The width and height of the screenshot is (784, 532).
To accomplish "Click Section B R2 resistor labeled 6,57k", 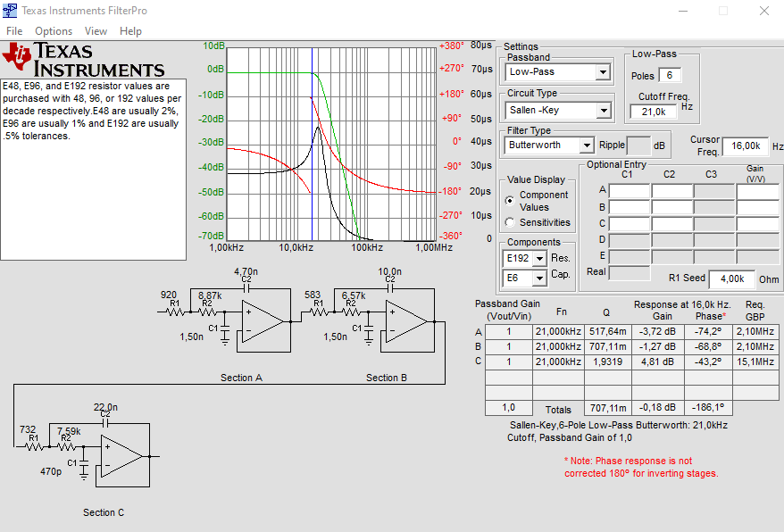I will click(351, 312).
